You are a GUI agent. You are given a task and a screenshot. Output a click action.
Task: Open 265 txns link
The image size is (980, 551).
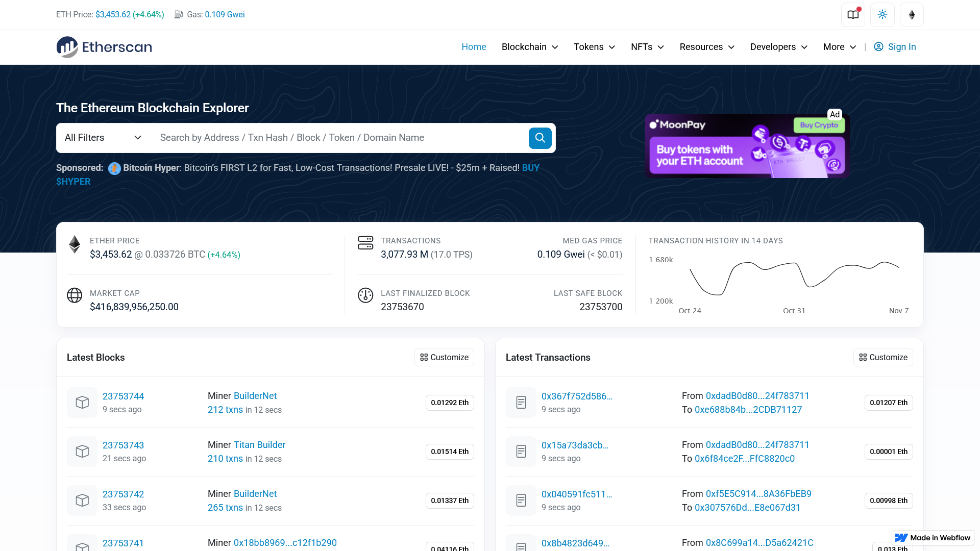[225, 508]
